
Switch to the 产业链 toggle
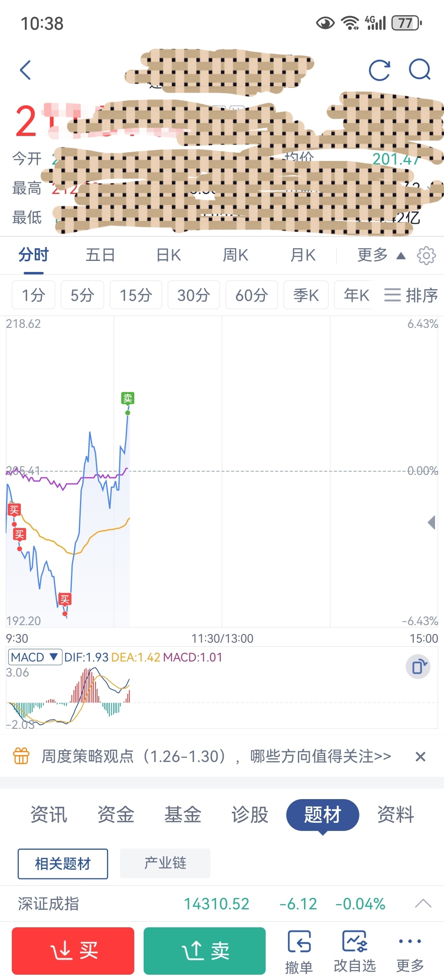(165, 863)
